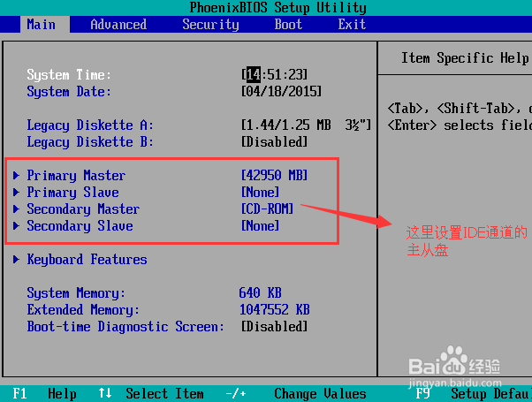Select the Primary Slave label
Viewport: 532px width, 402px height.
pyautogui.click(x=73, y=193)
